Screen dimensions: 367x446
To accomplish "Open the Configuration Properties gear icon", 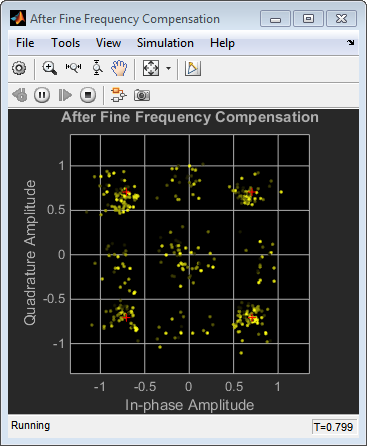I will coord(19,68).
